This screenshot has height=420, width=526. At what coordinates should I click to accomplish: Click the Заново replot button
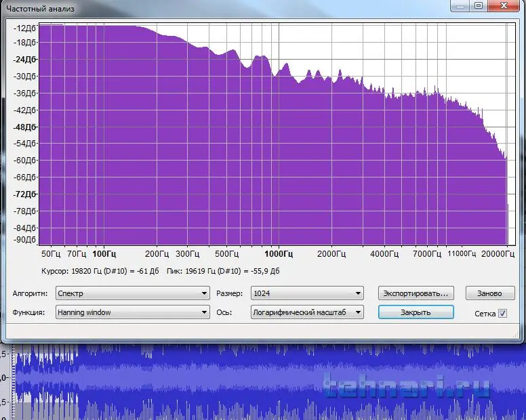coord(489,293)
